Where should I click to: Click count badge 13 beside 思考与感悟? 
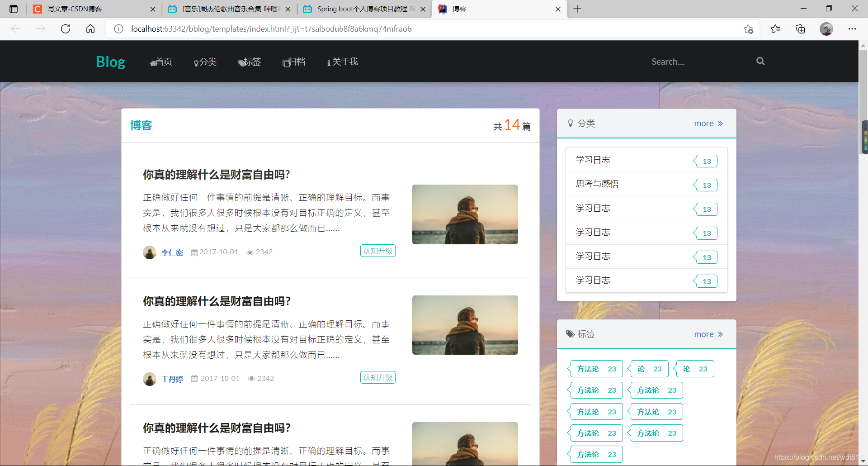(705, 185)
